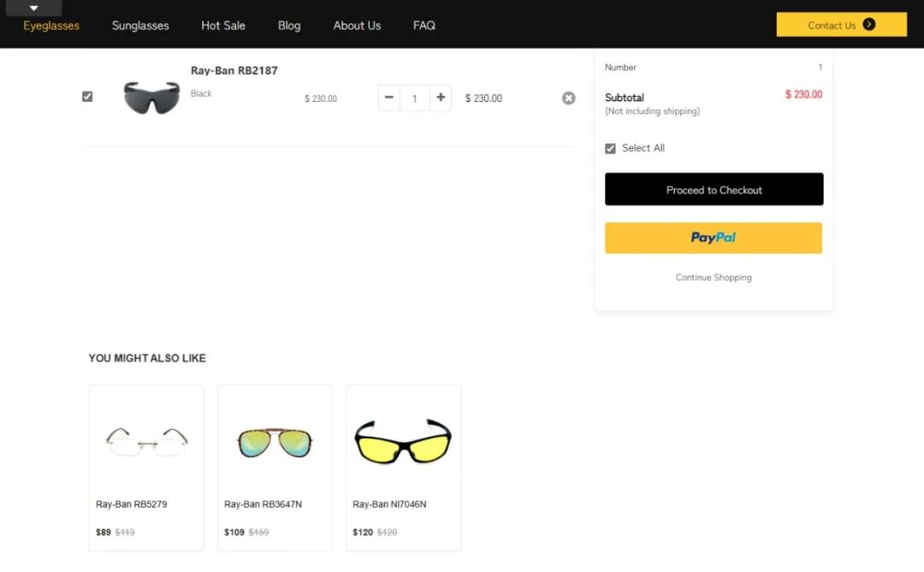The height and width of the screenshot is (572, 924).
Task: Increase quantity with plus button
Action: click(441, 98)
